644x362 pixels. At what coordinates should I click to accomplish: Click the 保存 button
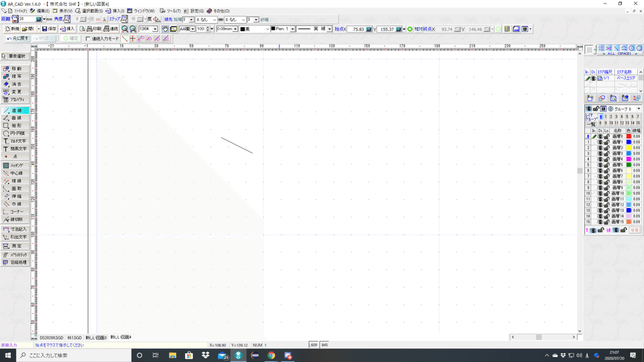point(49,29)
